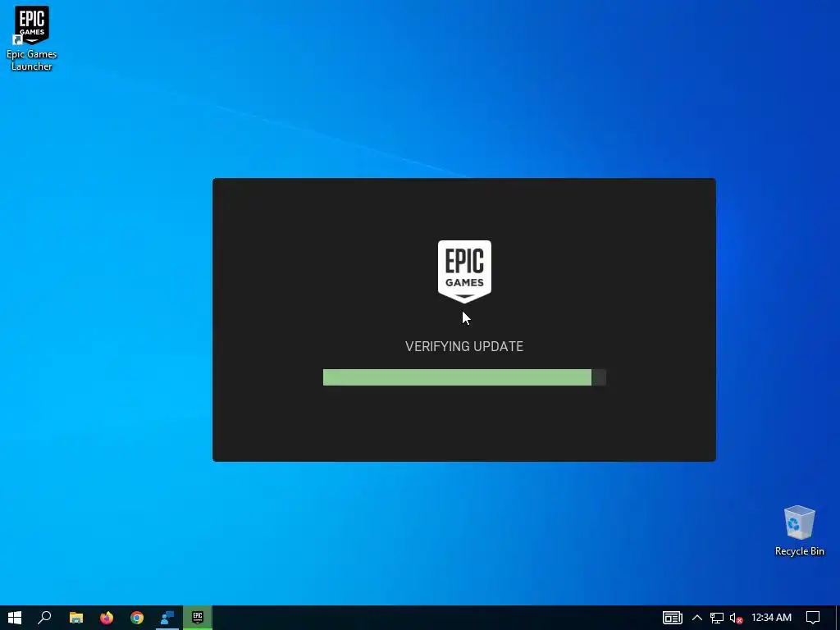
Task: Open the blue remote app taskbar icon
Action: pyautogui.click(x=167, y=618)
